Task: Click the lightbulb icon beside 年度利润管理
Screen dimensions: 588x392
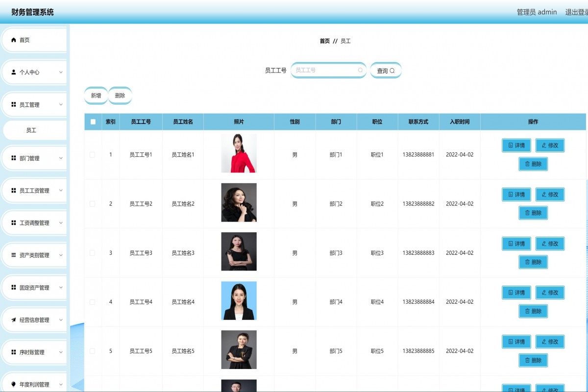Action: pyautogui.click(x=14, y=385)
